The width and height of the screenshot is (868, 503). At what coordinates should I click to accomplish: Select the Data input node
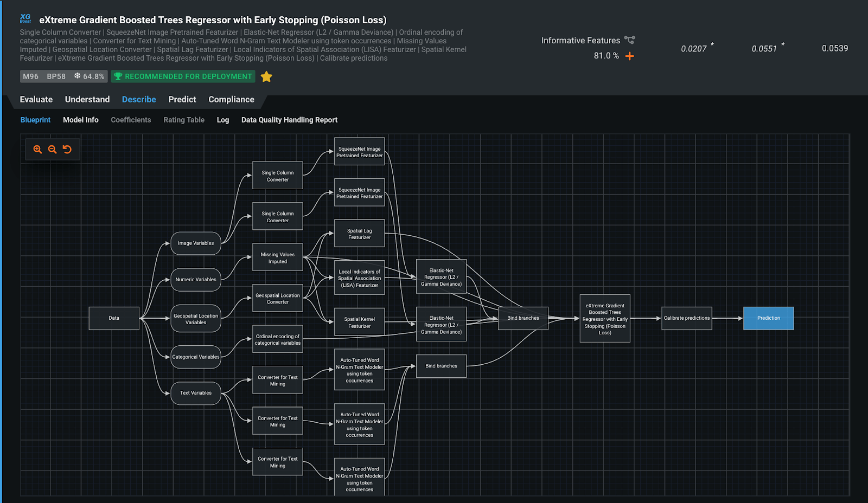[114, 318]
